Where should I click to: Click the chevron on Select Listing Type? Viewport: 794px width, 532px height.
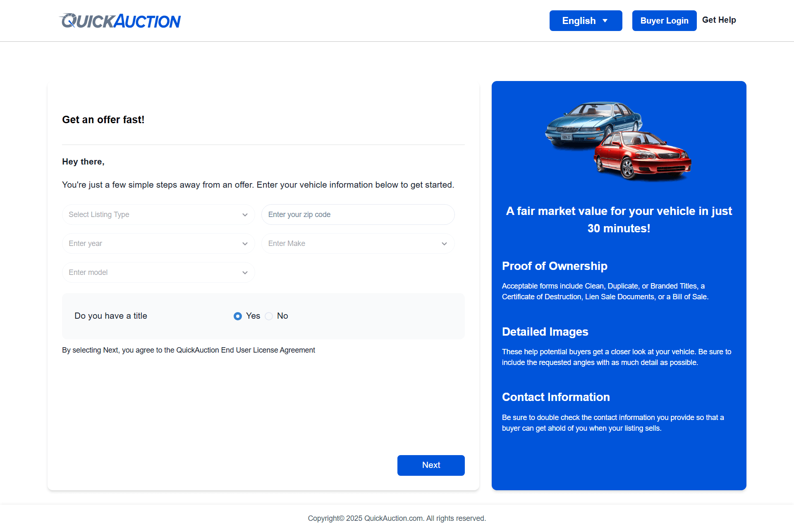[x=245, y=215]
